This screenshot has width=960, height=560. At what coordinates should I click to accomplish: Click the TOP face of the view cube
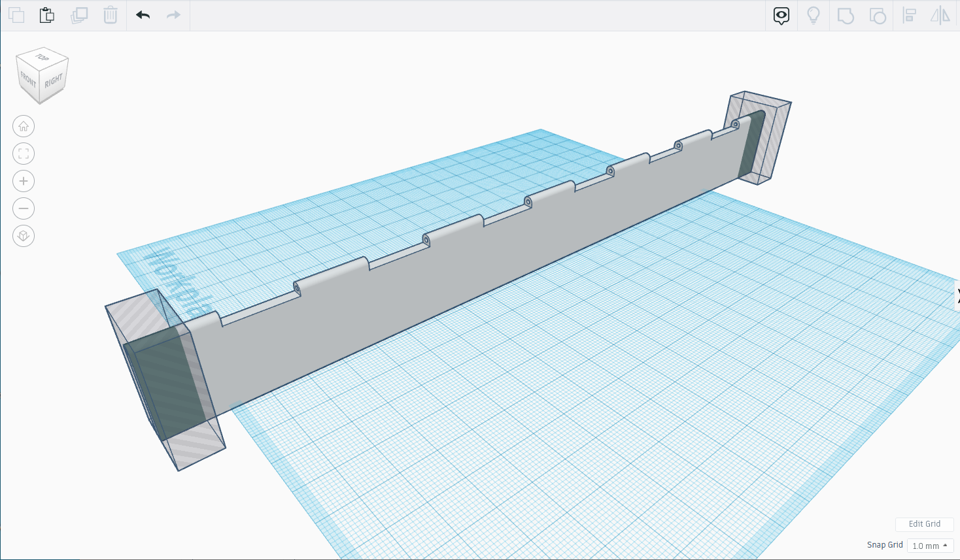[x=43, y=58]
